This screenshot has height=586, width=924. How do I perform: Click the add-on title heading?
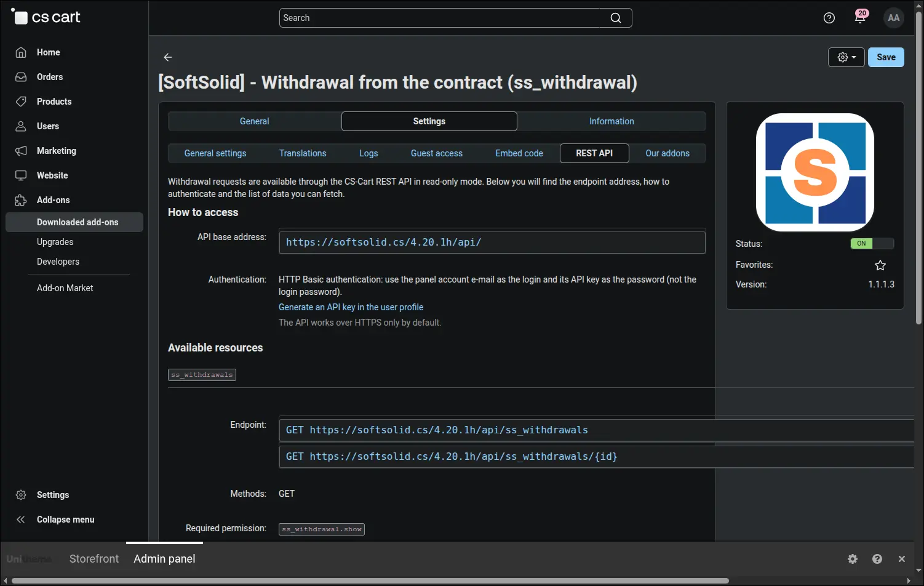pos(397,82)
